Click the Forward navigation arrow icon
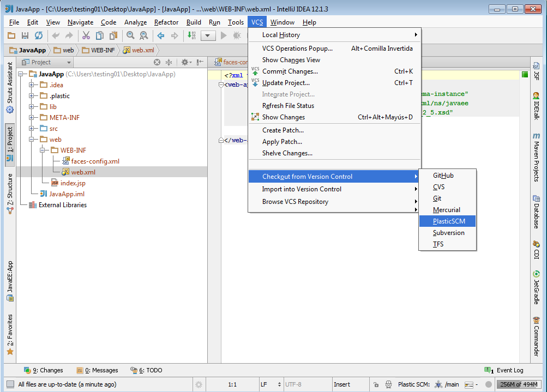This screenshot has width=547, height=392. click(175, 35)
